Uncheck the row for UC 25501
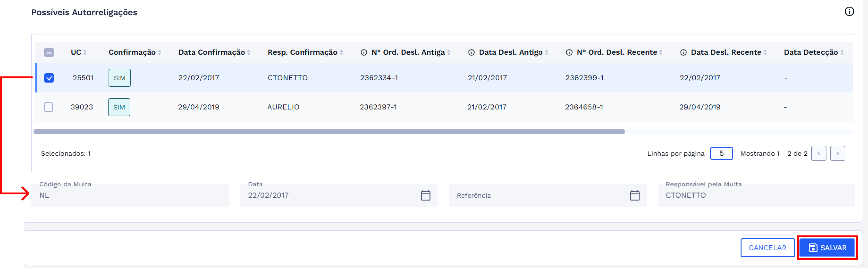This screenshot has width=868, height=268. click(49, 78)
